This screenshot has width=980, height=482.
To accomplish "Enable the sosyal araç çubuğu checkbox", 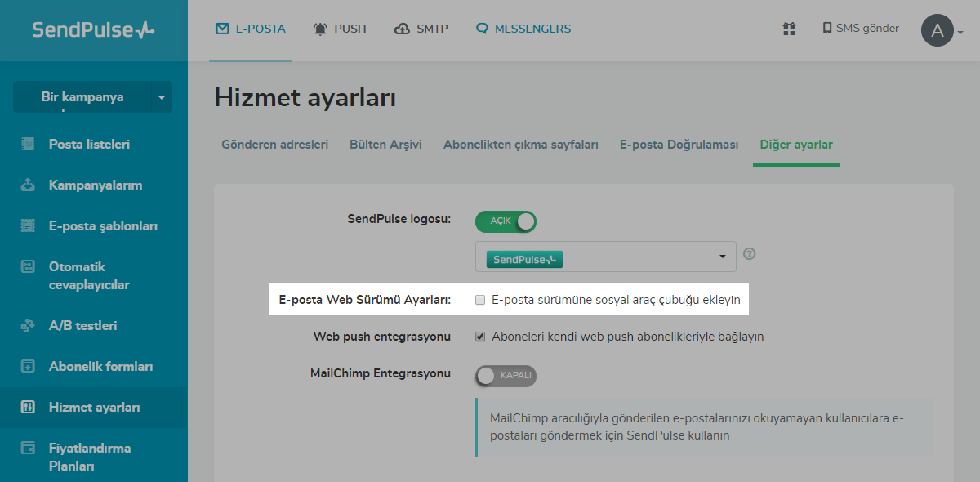I will 481,300.
